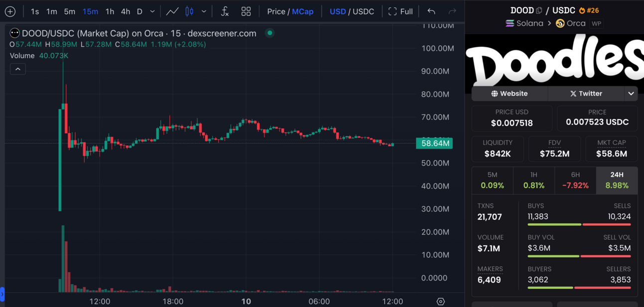Image resolution: width=644 pixels, height=307 pixels.
Task: Click the buy/sell volume ratio bar
Action: click(579, 256)
